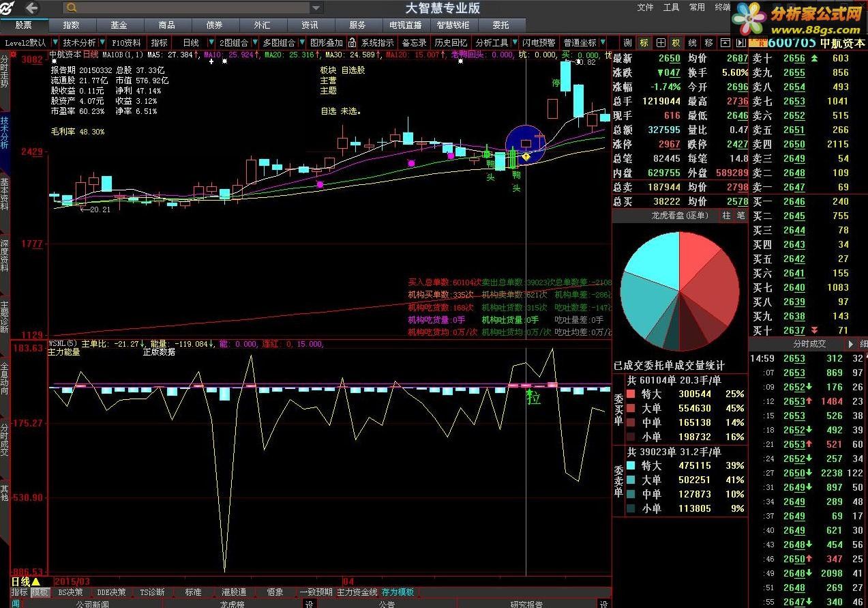
Task: Expand the Level2默认 dropdown arrow
Action: click(x=55, y=42)
